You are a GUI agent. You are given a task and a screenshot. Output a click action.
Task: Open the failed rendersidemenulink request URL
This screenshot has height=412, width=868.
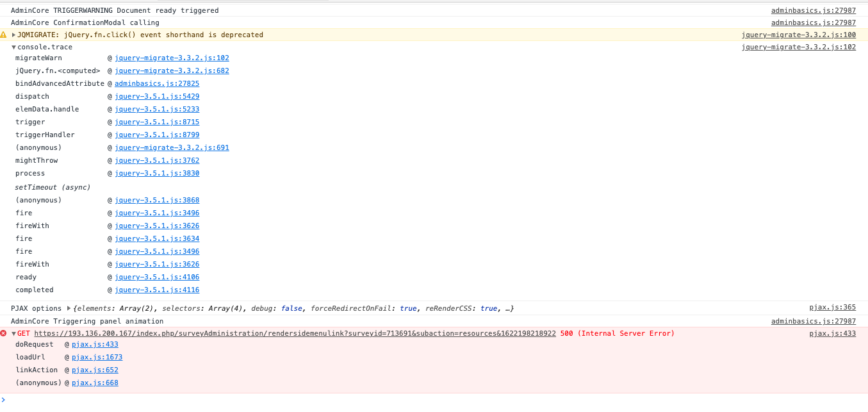(x=295, y=333)
